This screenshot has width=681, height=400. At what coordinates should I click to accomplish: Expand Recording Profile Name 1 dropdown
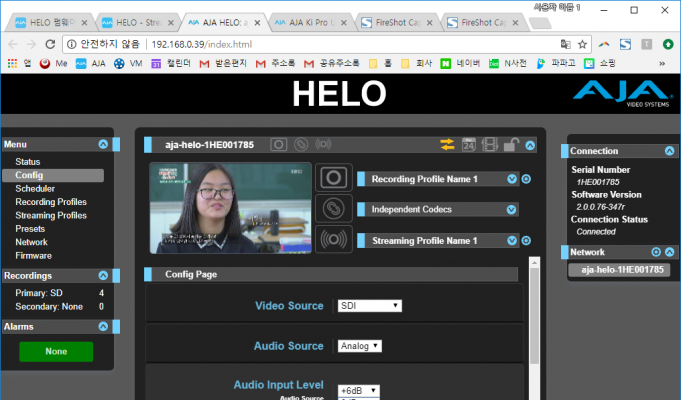[x=512, y=179]
